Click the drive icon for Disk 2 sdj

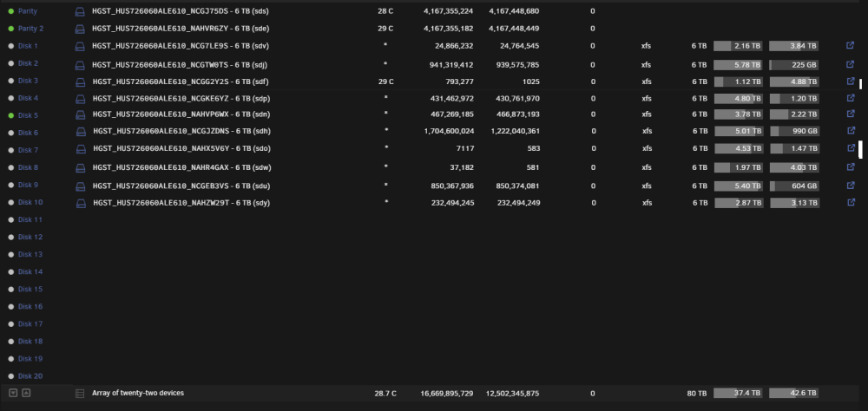pos(80,65)
